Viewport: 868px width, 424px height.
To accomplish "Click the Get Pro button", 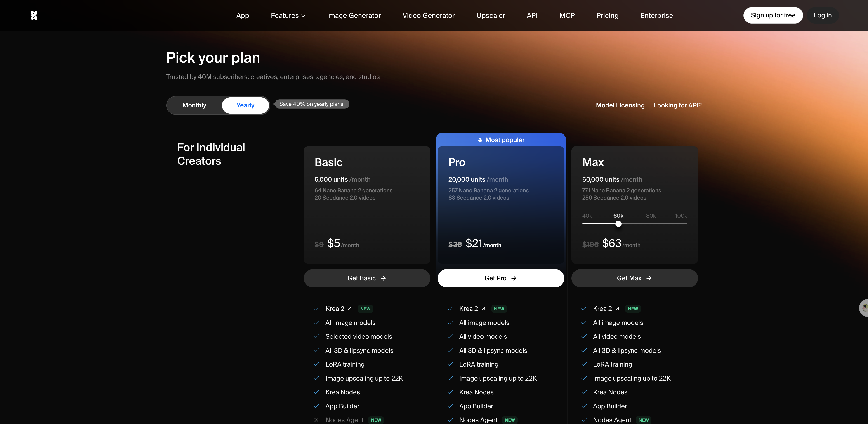I will point(501,278).
